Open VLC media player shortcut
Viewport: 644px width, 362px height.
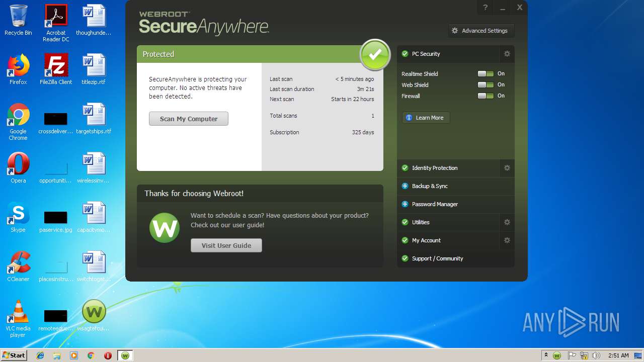tap(18, 319)
